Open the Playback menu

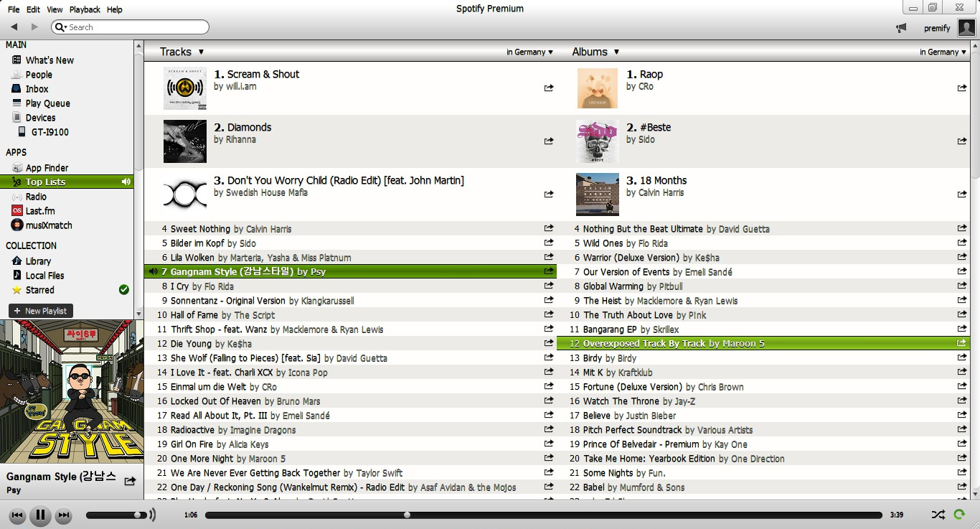pos(85,9)
